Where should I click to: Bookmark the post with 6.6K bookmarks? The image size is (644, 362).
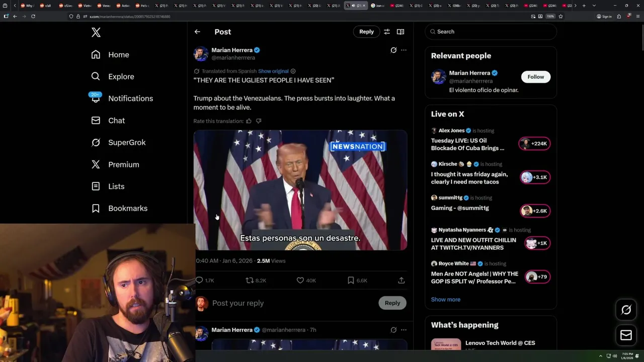[351, 281]
